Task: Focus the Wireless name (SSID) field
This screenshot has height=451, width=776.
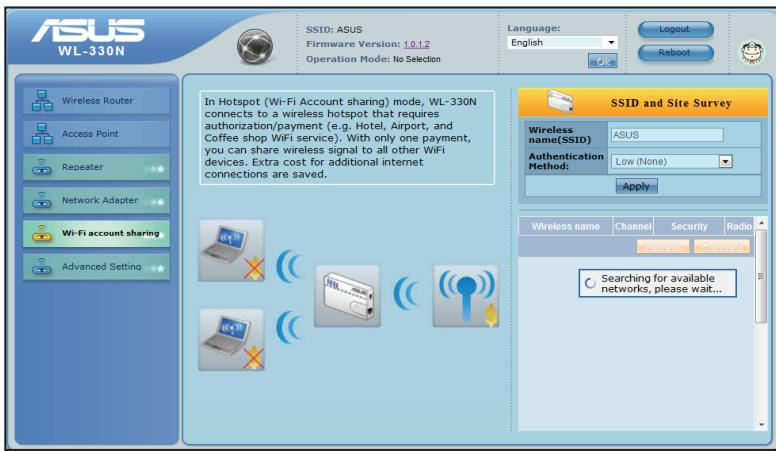Action: [667, 135]
